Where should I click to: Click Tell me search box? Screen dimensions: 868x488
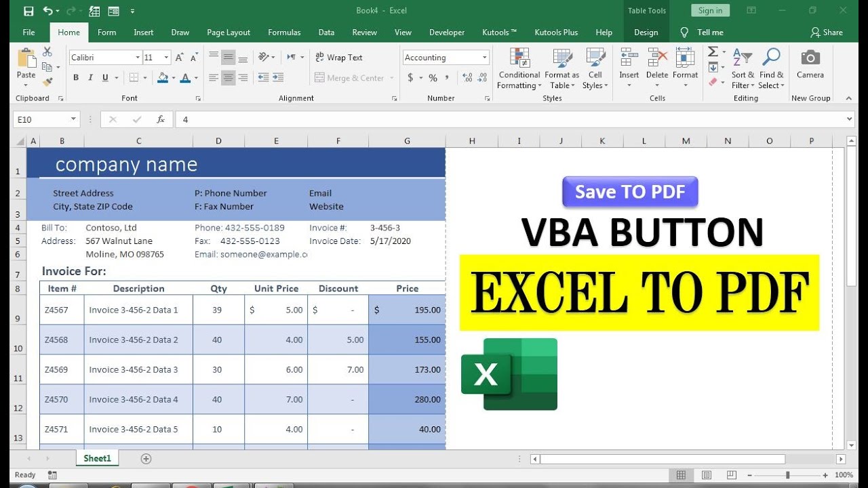703,33
